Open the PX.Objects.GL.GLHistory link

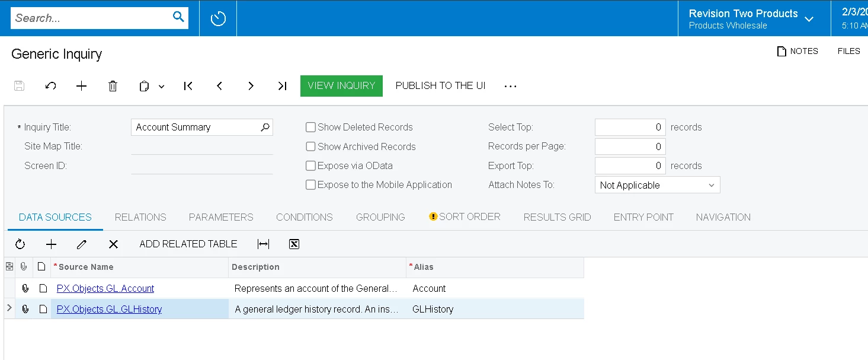click(x=109, y=309)
